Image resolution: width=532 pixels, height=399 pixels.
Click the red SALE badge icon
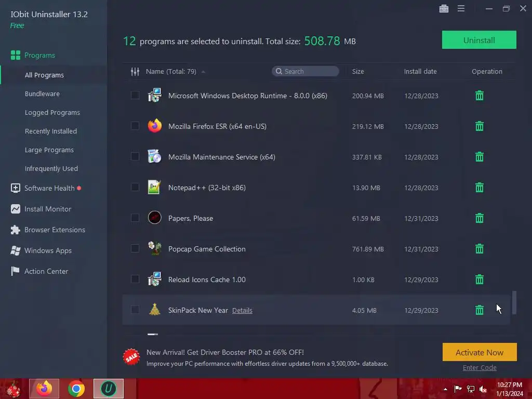131,357
